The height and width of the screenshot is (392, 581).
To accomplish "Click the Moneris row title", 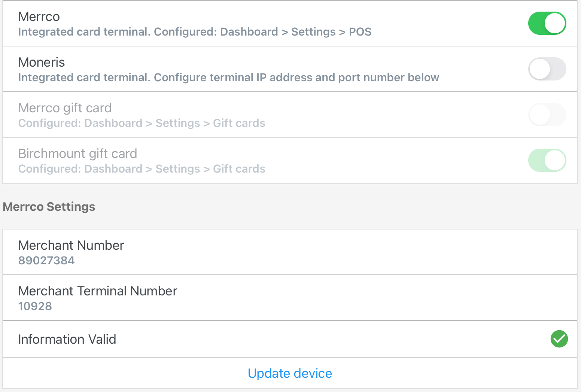I will tap(42, 62).
